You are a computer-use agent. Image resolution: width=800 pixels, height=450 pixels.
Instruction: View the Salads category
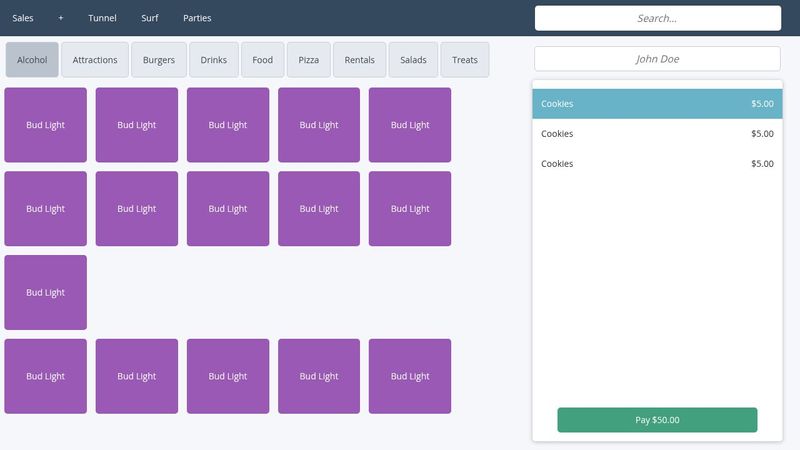(413, 60)
